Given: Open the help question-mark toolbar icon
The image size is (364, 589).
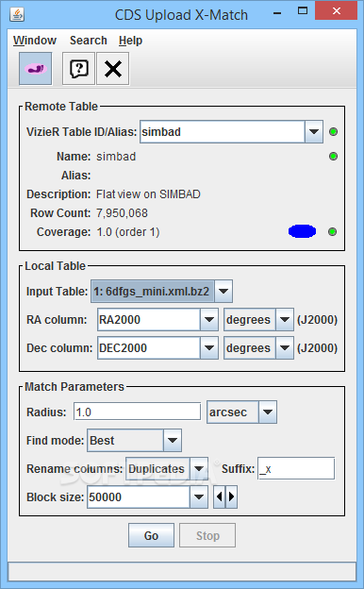Looking at the screenshot, I should 78,69.
